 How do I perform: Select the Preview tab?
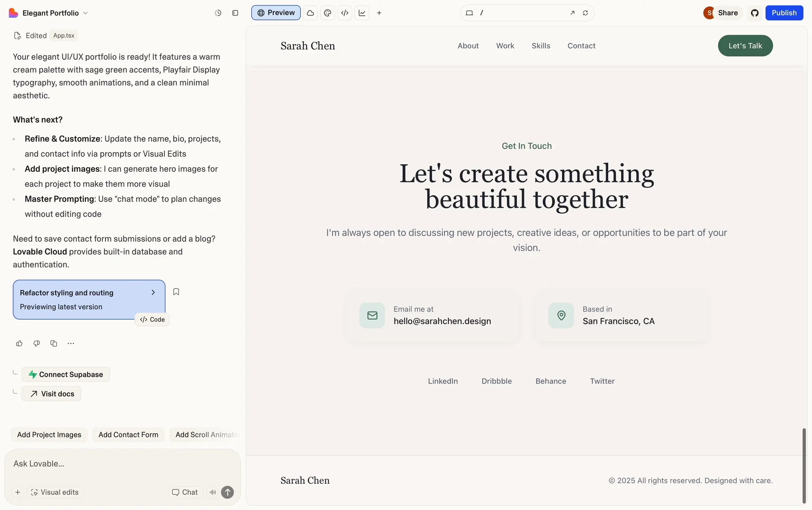[276, 13]
